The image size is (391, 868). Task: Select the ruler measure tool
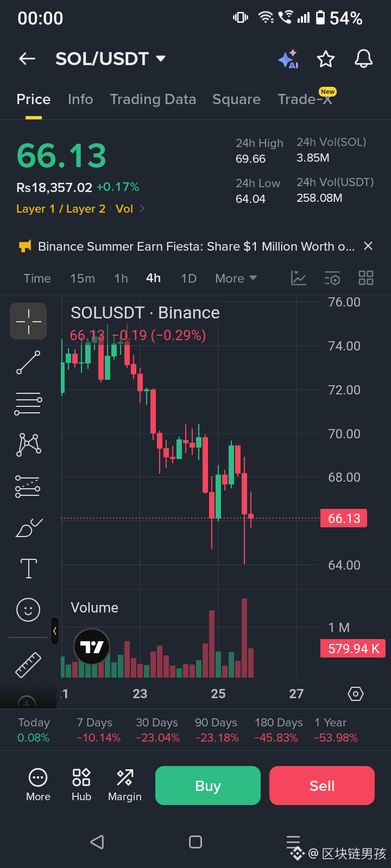point(28,665)
